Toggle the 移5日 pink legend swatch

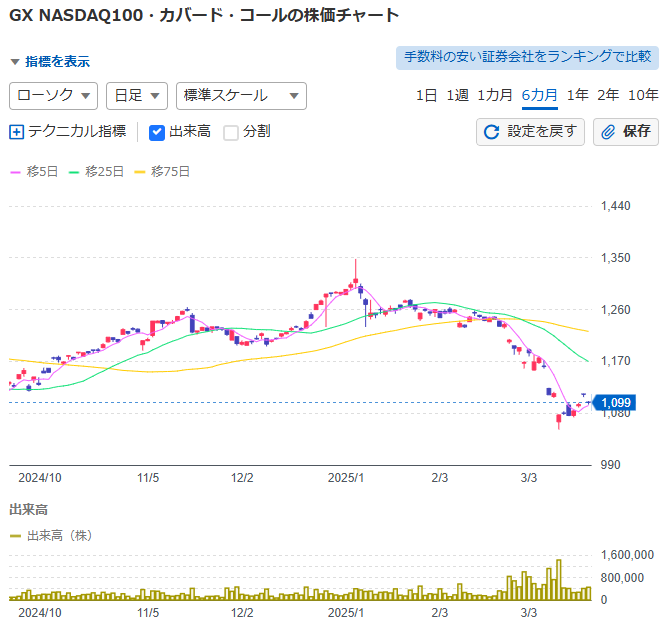pyautogui.click(x=15, y=172)
